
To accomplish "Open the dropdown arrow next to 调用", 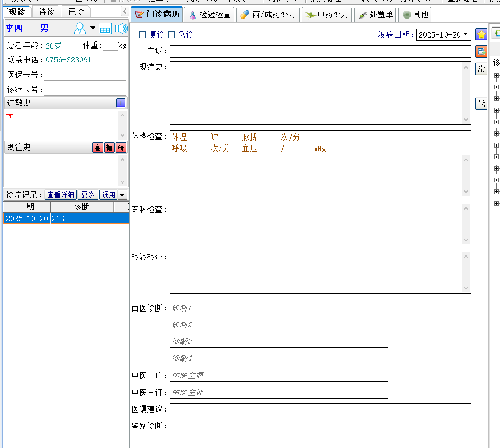I will pyautogui.click(x=123, y=195).
